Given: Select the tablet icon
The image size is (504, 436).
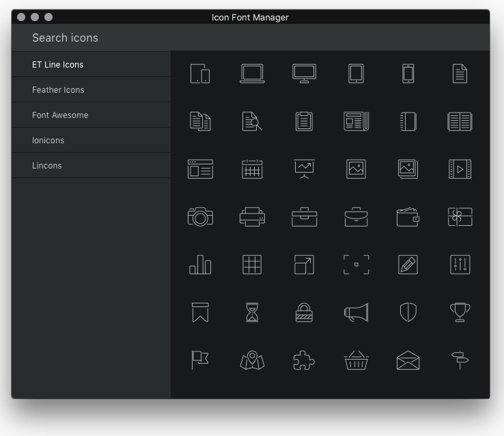Looking at the screenshot, I should (x=356, y=74).
